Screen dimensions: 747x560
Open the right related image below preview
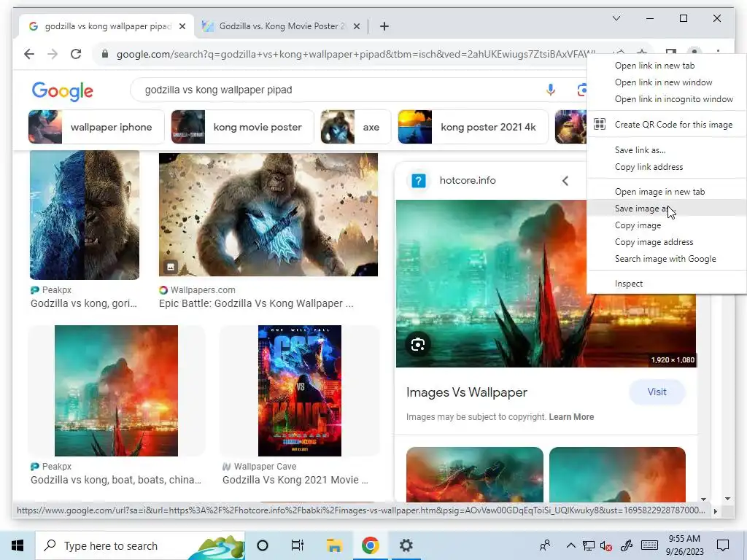[x=617, y=474]
